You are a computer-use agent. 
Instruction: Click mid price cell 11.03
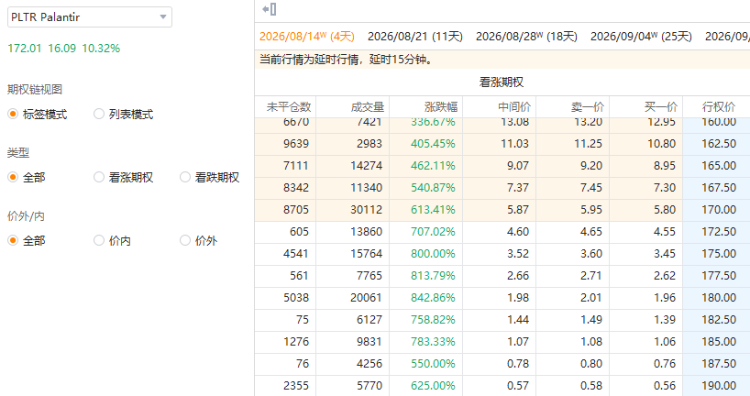[x=514, y=143]
